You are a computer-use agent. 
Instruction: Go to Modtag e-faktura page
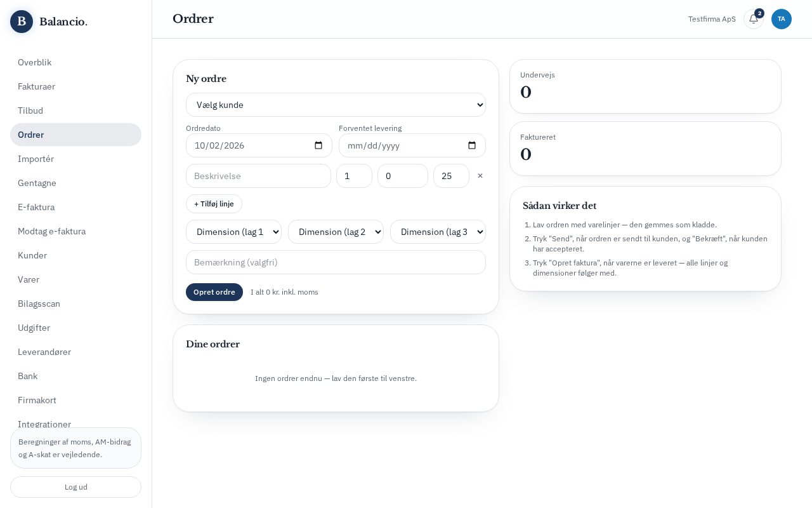click(75, 231)
